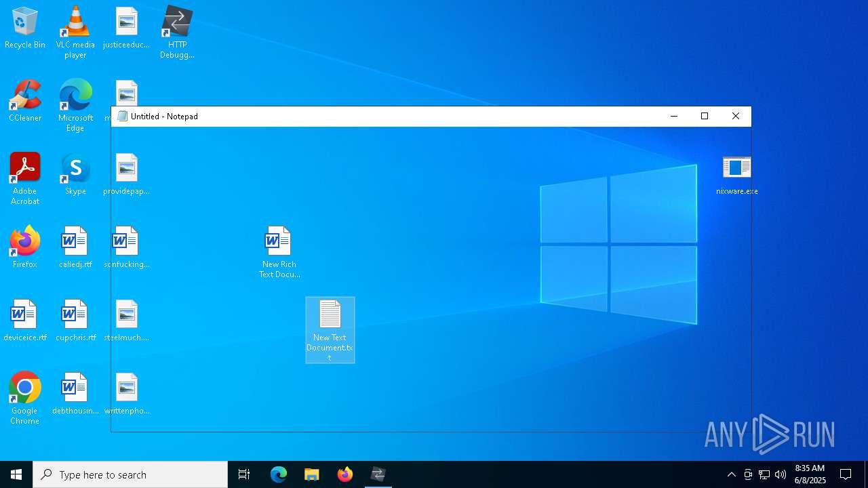Open the volume control tray icon
This screenshot has width=868, height=488.
(x=781, y=474)
